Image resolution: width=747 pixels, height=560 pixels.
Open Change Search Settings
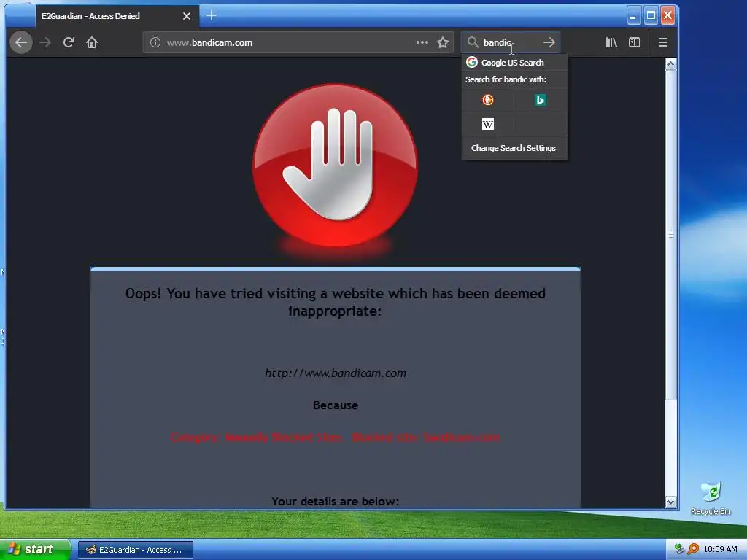click(x=514, y=148)
